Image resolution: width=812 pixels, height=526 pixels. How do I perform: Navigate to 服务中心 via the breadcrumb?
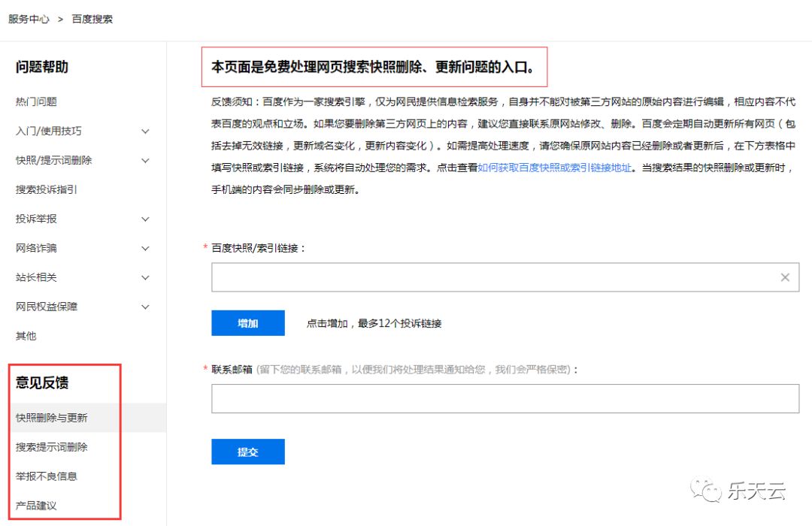[28, 18]
